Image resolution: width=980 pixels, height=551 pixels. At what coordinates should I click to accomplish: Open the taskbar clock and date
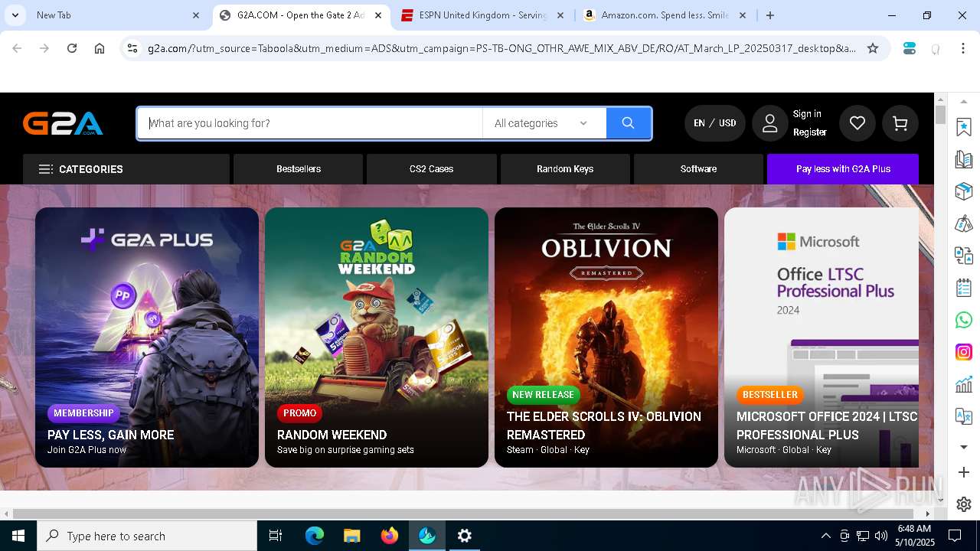coord(913,536)
